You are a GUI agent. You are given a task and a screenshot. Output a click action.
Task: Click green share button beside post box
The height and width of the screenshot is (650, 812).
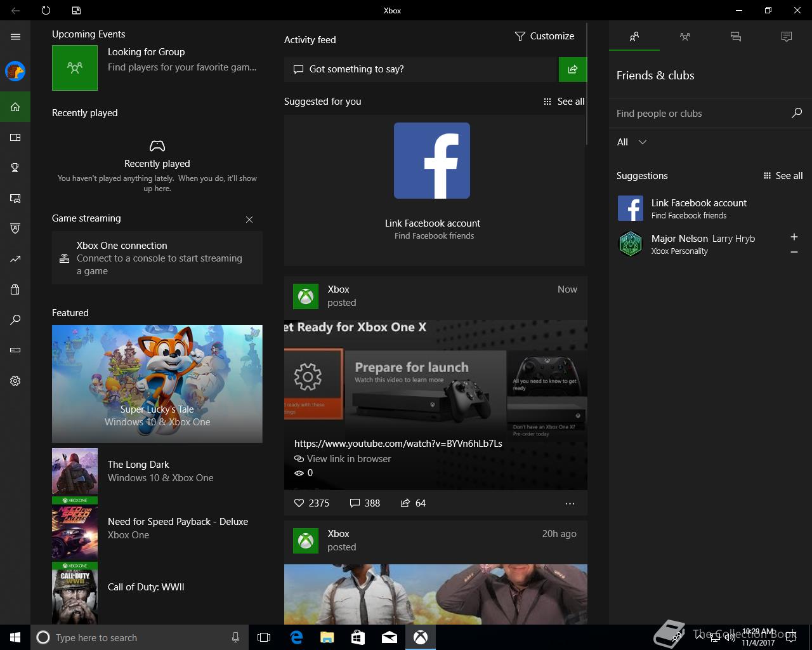[573, 69]
